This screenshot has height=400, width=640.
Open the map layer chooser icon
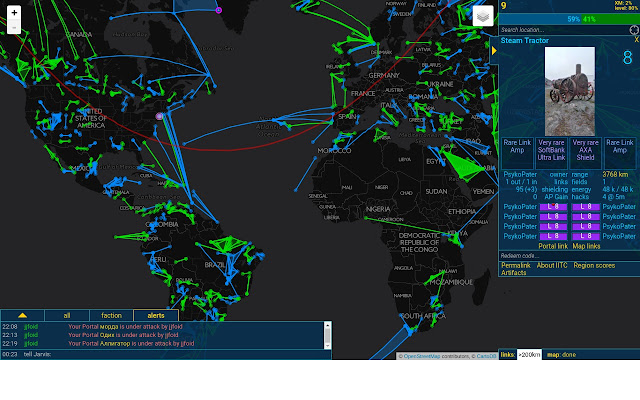click(483, 16)
